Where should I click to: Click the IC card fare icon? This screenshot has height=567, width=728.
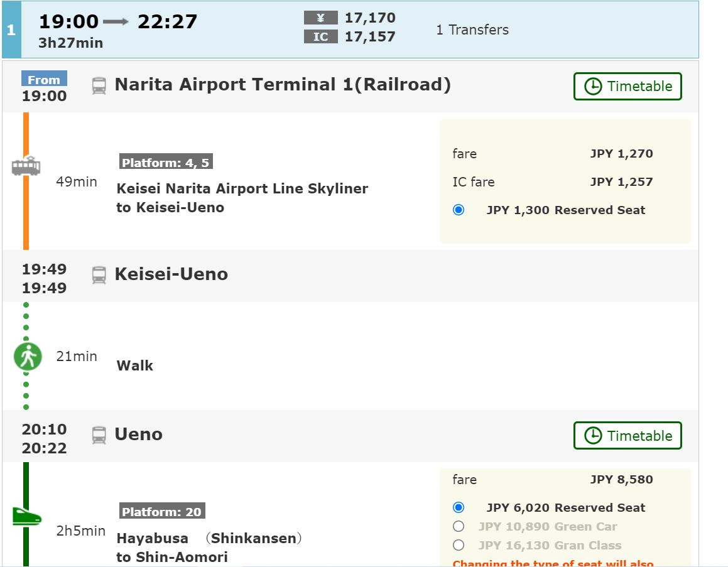320,37
